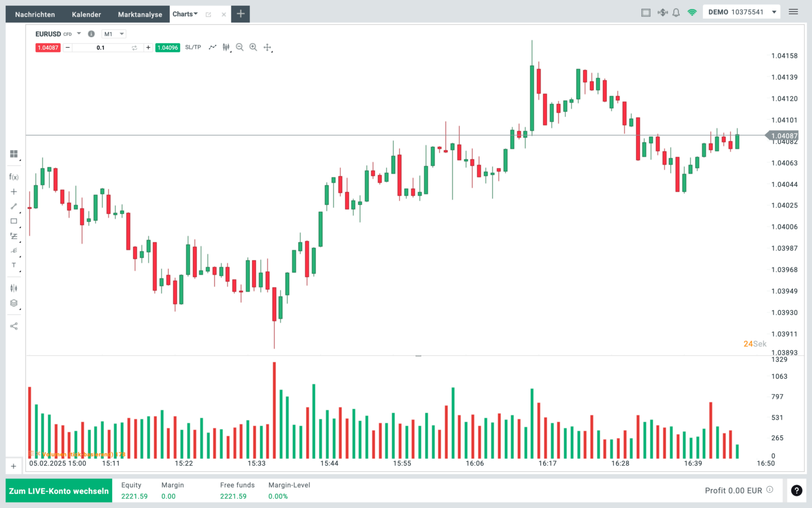
Task: Click the chart share icon
Action: [14, 326]
